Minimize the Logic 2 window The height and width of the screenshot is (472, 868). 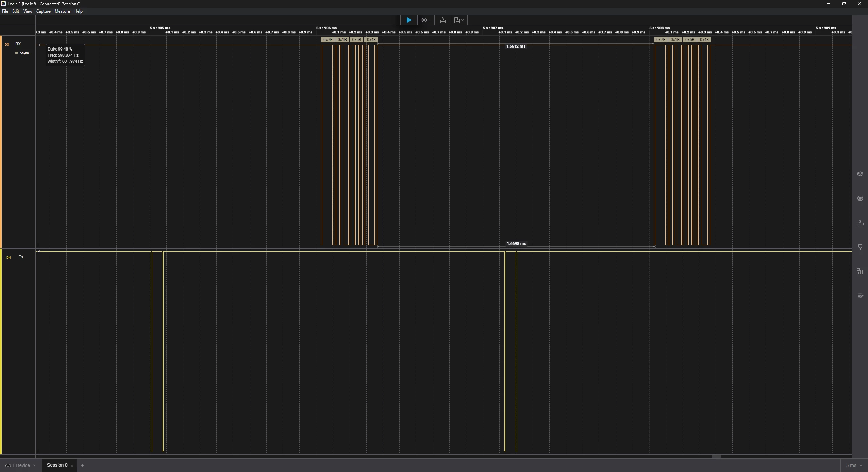pos(829,4)
